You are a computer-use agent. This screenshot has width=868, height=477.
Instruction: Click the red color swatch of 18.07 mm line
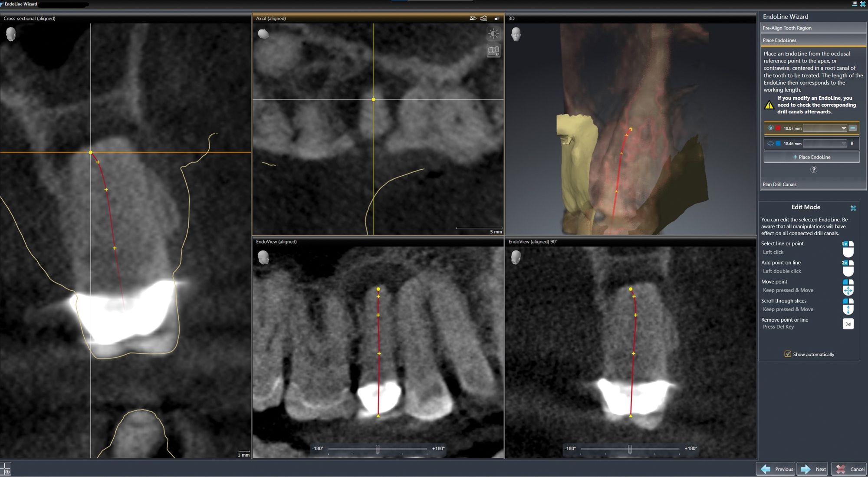(x=778, y=128)
